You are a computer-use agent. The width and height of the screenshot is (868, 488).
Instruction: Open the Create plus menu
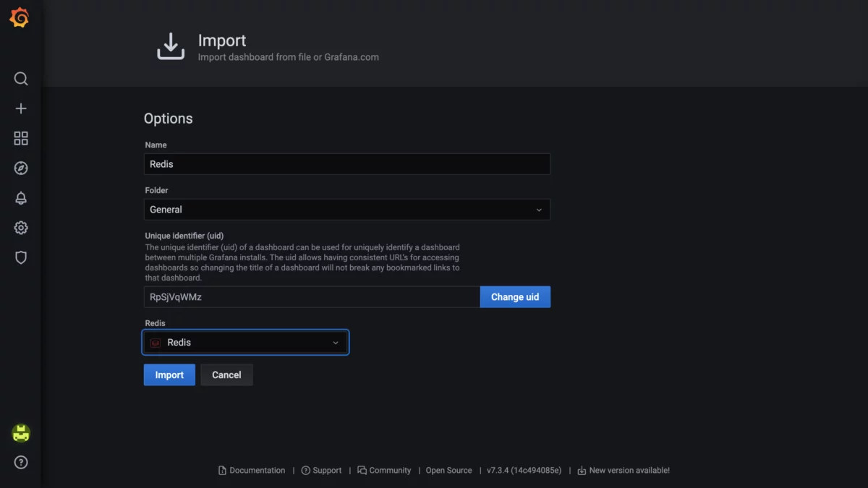[x=21, y=108]
